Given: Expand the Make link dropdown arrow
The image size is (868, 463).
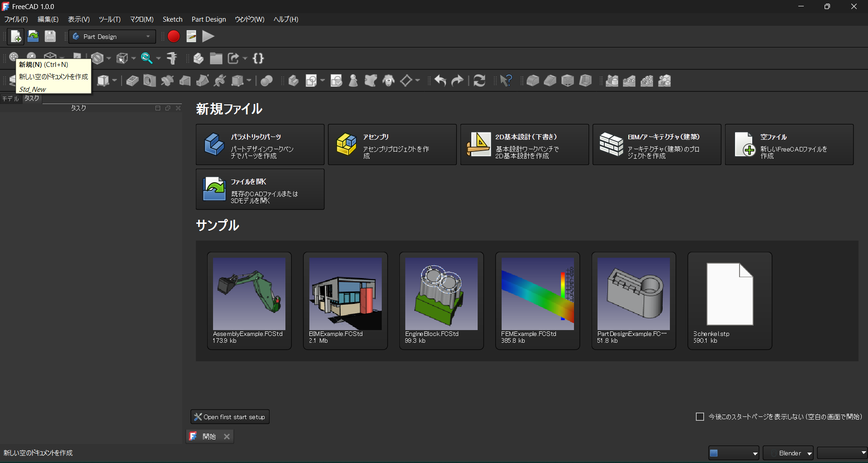Looking at the screenshot, I should tap(245, 58).
